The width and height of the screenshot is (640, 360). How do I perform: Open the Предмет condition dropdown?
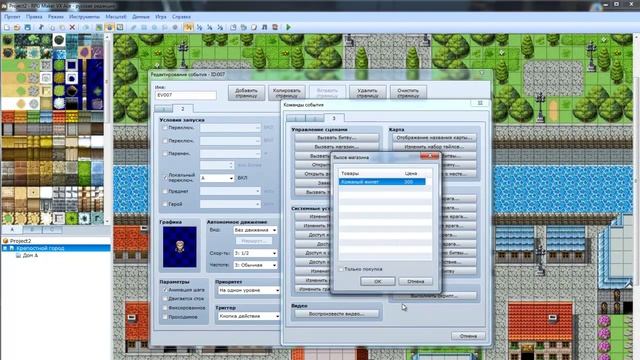pyautogui.click(x=230, y=191)
